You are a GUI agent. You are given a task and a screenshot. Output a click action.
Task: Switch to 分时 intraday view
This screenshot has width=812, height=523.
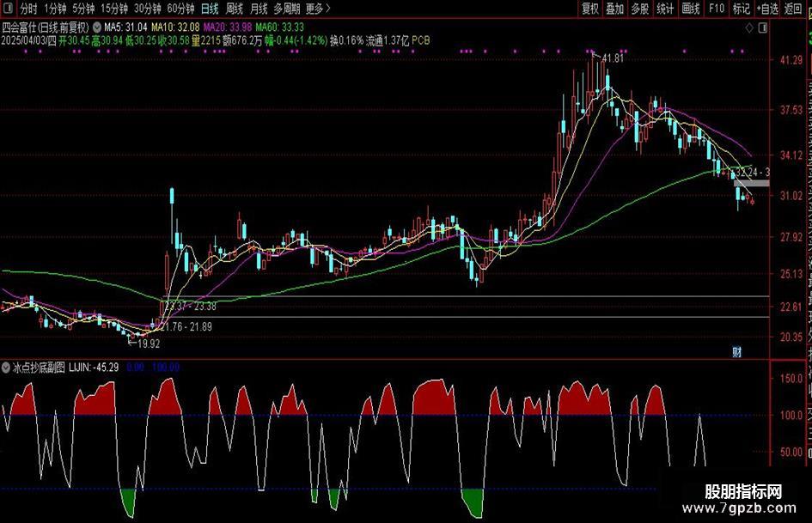pos(28,9)
